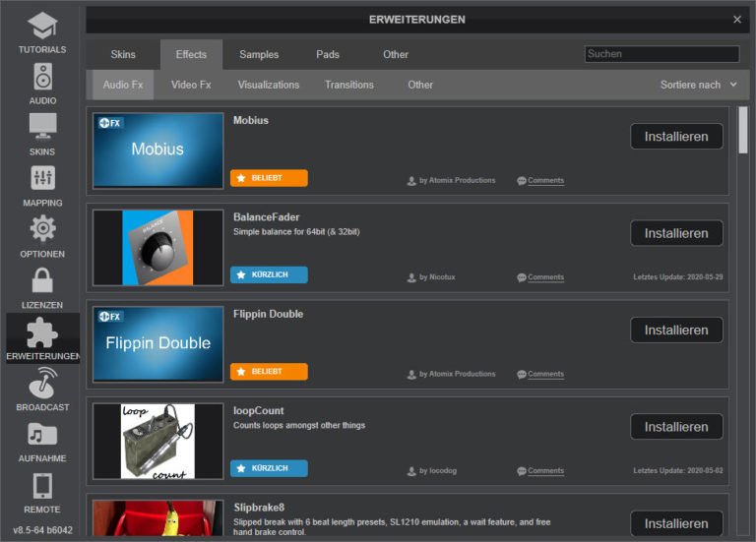Click the Beliebt star badge on Mobius

(x=269, y=178)
